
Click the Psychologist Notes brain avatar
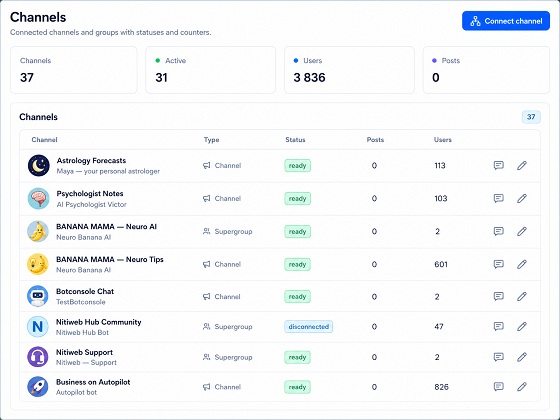[x=39, y=198]
